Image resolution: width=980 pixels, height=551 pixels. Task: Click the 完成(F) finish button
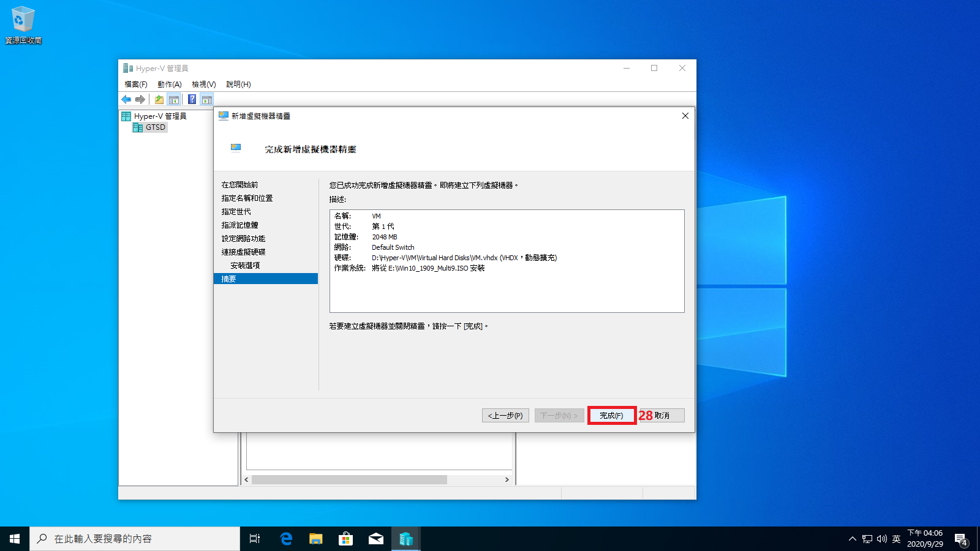611,415
